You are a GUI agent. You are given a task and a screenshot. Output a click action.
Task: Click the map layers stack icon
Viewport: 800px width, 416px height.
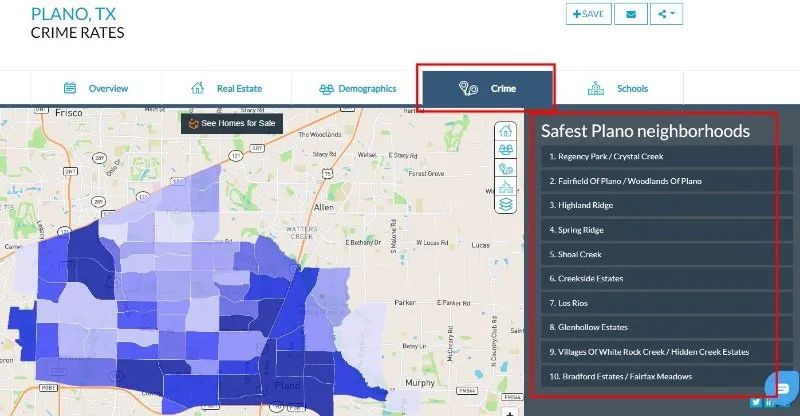[506, 203]
